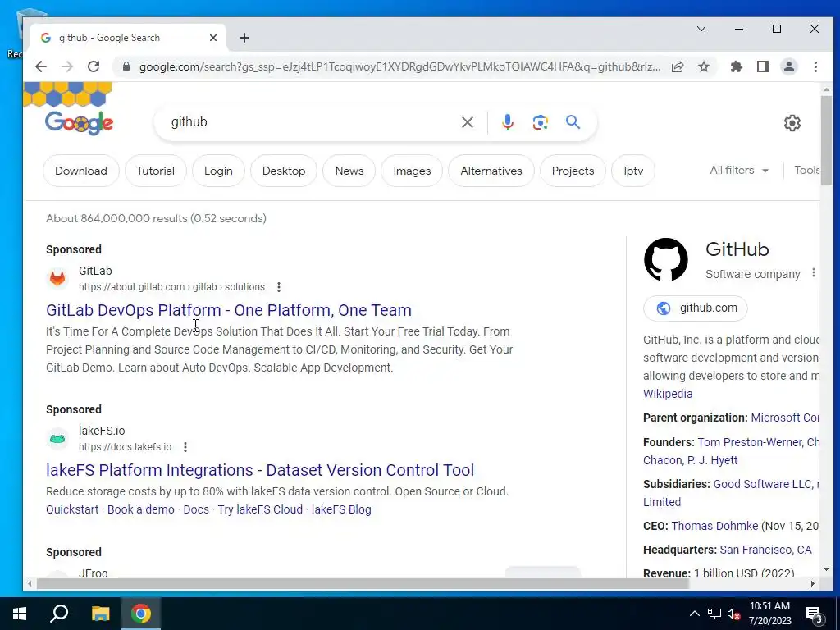Screen dimensions: 840x630
Task: Open more options beside Software company
Action: [813, 272]
